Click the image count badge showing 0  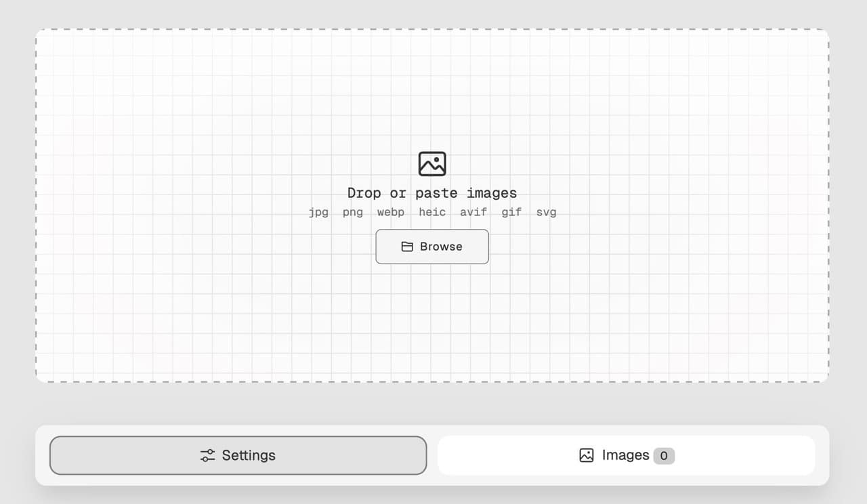point(664,456)
